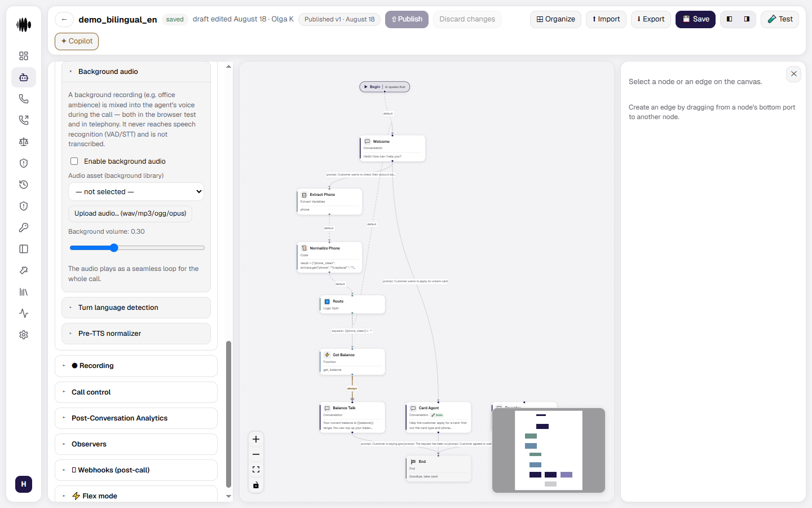Viewport: 812px width, 508px height.
Task: Select the End node on the canvas
Action: click(x=438, y=468)
